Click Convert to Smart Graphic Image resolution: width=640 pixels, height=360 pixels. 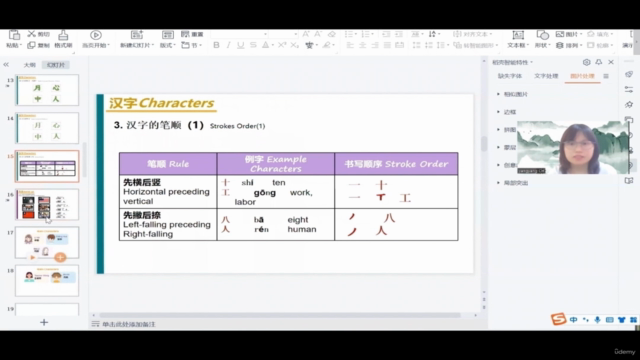476,45
